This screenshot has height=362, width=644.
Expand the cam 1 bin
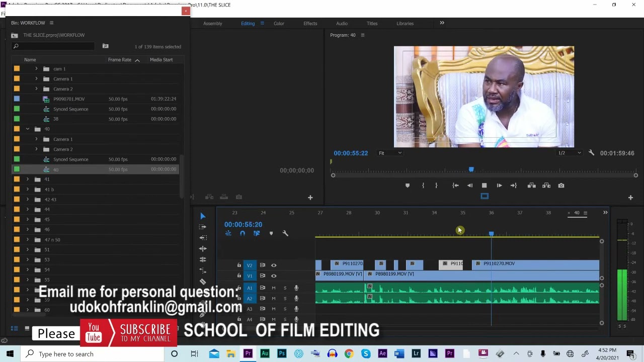tap(36, 69)
